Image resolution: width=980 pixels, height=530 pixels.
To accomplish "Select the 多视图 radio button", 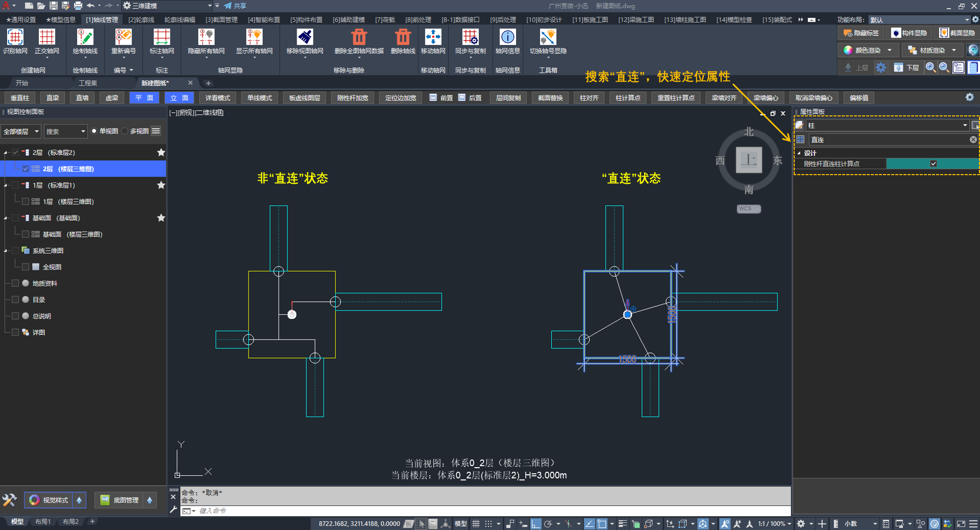I will point(126,131).
